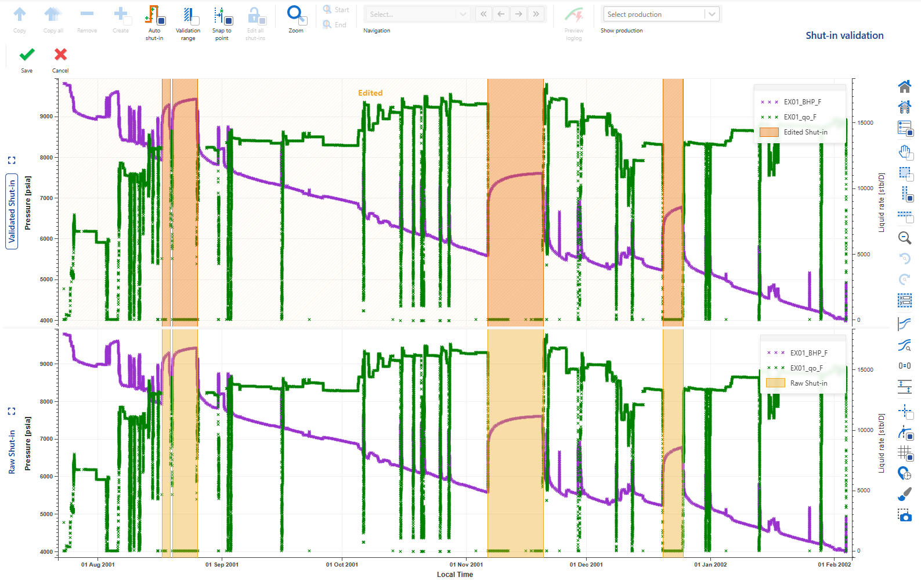Image resolution: width=921 pixels, height=588 pixels.
Task: Enable the Validation range tool
Action: point(188,16)
